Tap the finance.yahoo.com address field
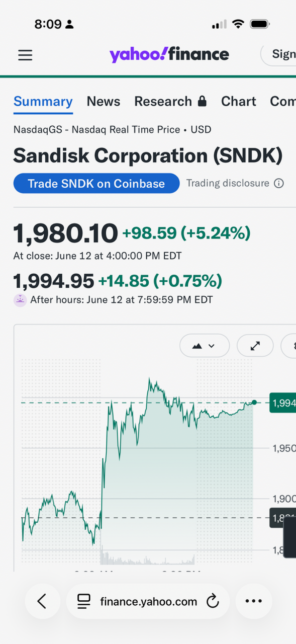The height and width of the screenshot is (644, 296). pos(148,601)
